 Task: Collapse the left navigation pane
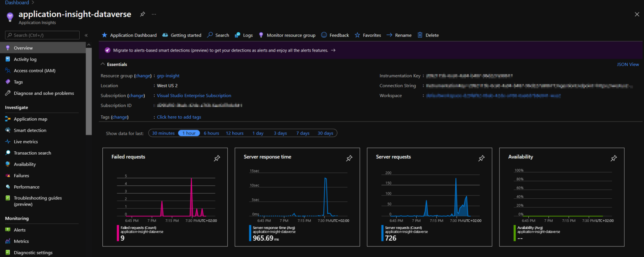86,35
